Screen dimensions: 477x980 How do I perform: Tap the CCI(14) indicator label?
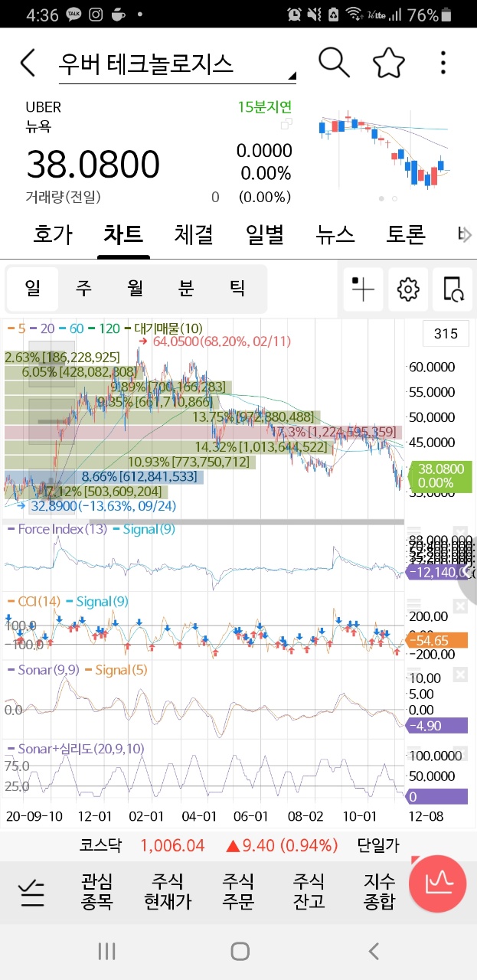[x=33, y=602]
